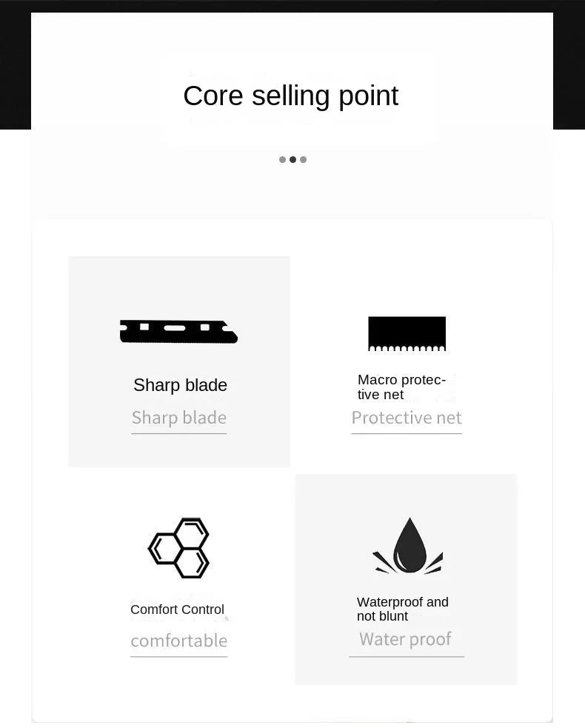
Task: Click the dark banner strip at top right
Action: click(x=569, y=67)
